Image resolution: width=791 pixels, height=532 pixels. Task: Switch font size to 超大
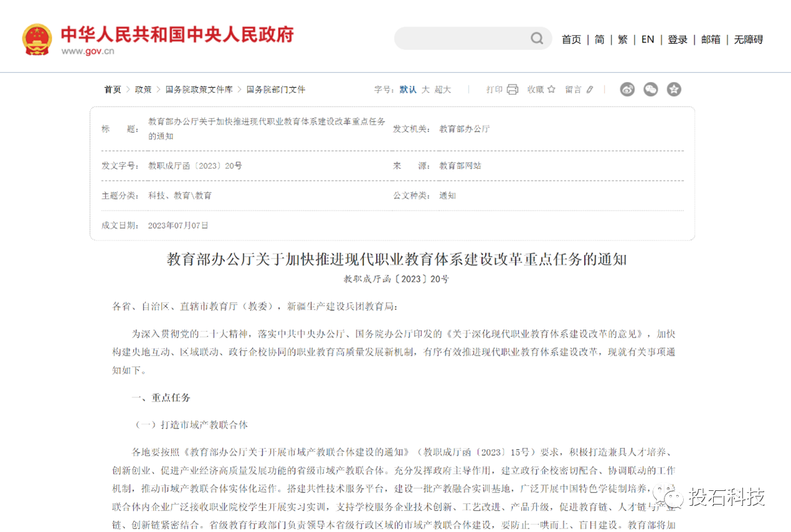click(443, 90)
